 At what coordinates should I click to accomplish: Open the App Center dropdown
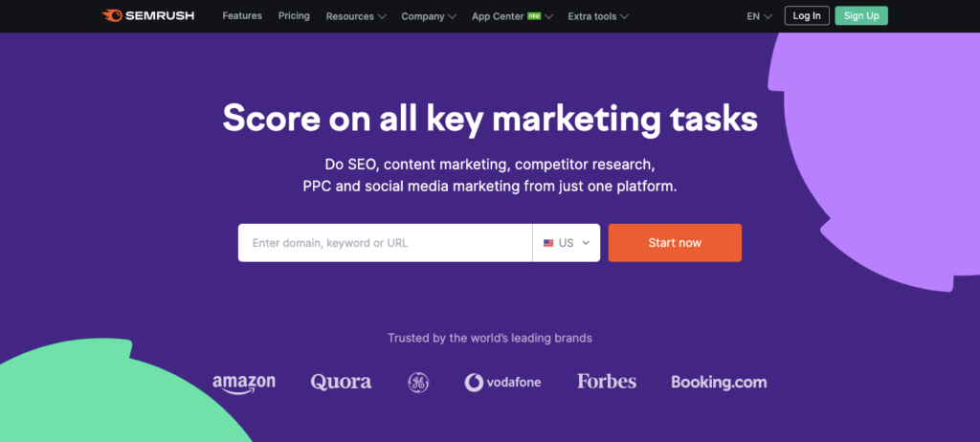[x=511, y=16]
